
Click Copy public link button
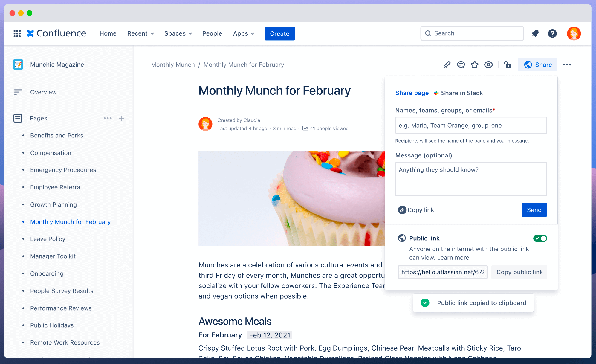tap(519, 272)
